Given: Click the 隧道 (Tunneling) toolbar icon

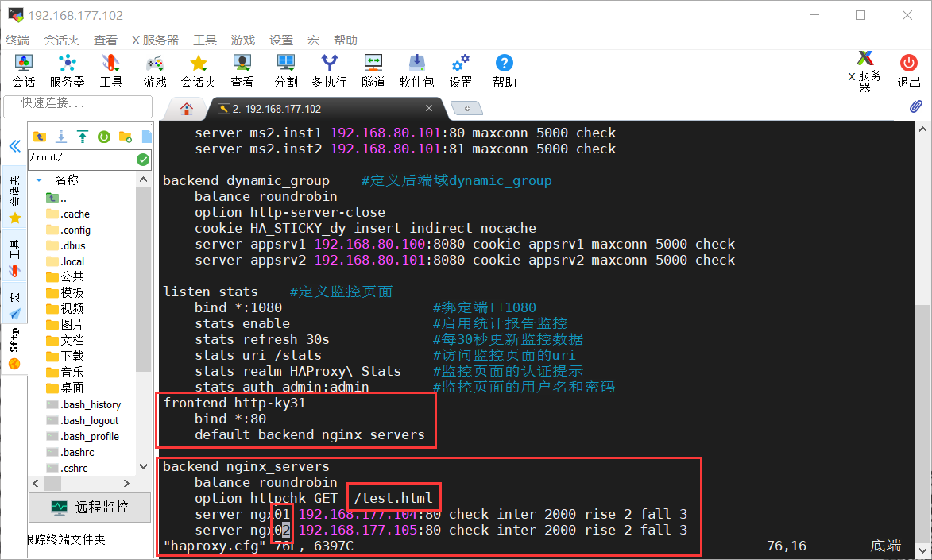Looking at the screenshot, I should point(373,71).
